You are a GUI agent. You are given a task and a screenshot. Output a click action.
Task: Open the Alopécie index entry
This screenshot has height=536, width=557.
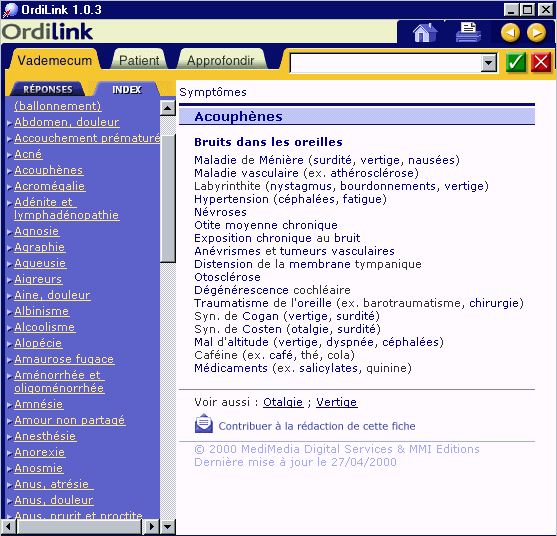tap(38, 343)
